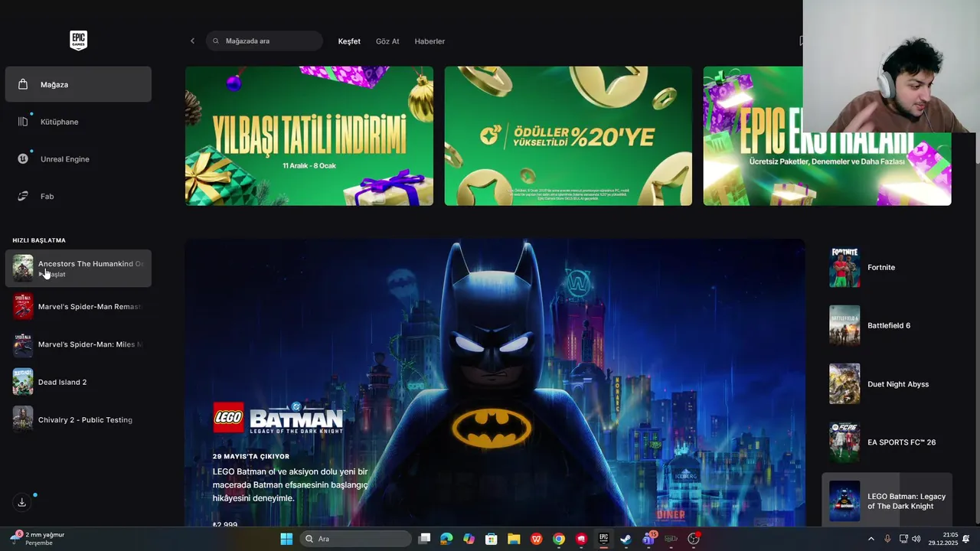The height and width of the screenshot is (551, 980).
Task: Click the Duet Night Abyss cover thumbnail
Action: pyautogui.click(x=844, y=384)
